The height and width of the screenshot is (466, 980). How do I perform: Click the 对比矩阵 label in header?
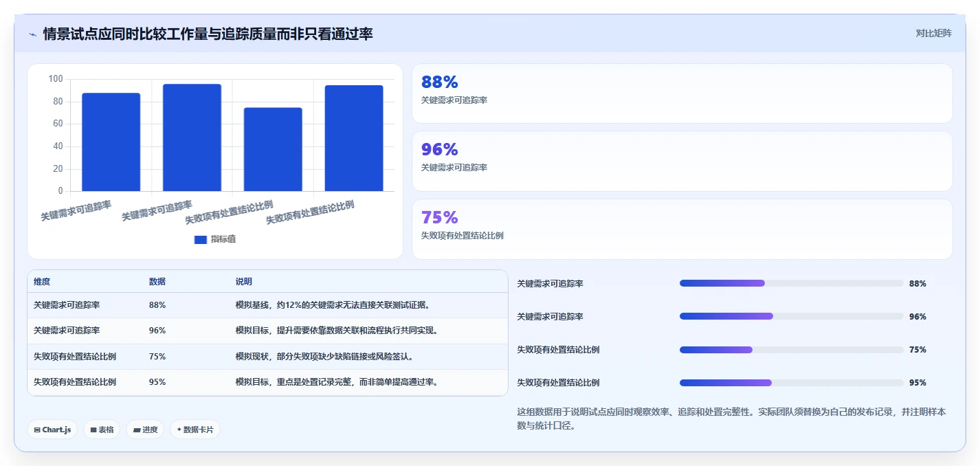pyautogui.click(x=933, y=33)
